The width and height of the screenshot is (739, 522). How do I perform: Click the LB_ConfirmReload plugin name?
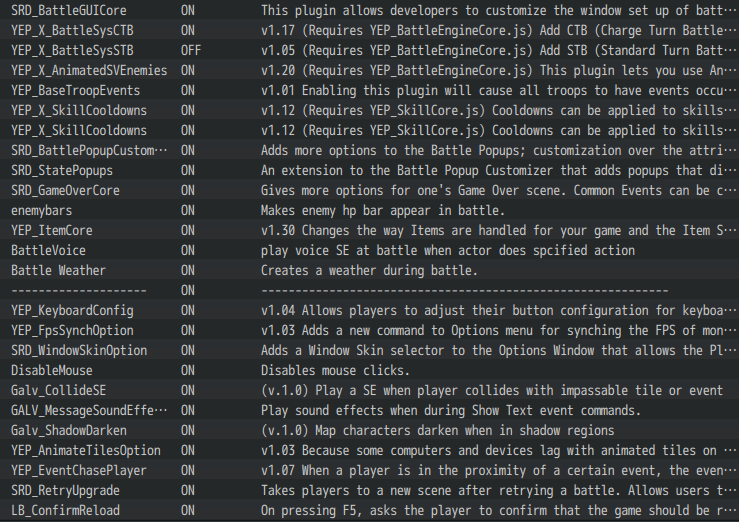click(x=65, y=510)
